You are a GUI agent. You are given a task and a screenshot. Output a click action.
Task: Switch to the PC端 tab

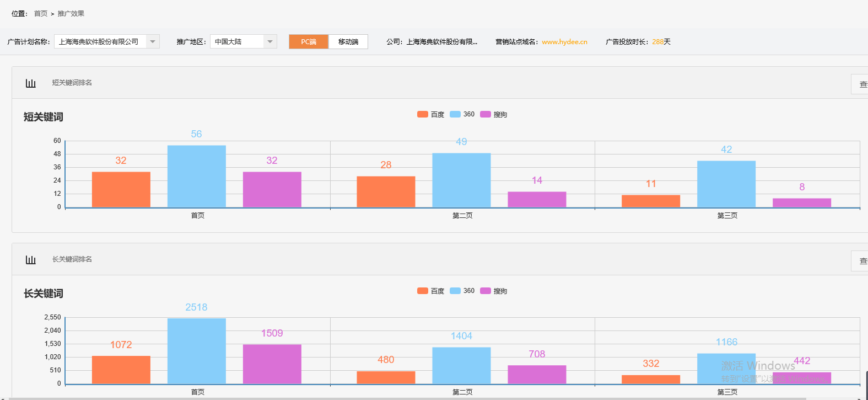click(309, 42)
